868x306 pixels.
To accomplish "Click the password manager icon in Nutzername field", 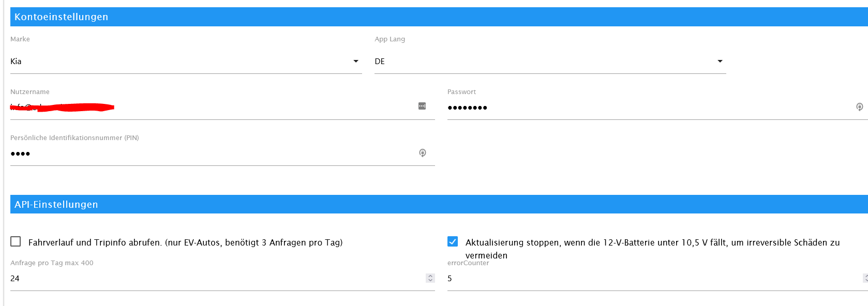I will (x=422, y=106).
